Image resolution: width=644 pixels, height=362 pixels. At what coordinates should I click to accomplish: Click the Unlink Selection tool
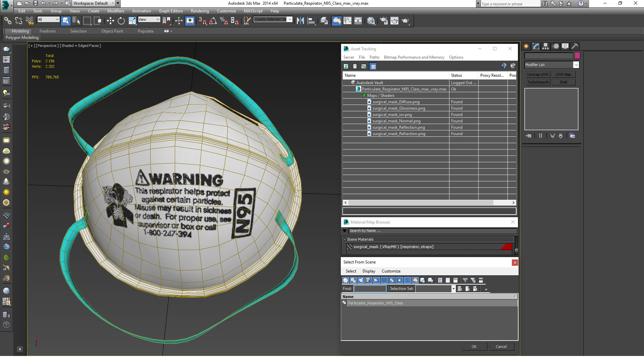pos(18,21)
